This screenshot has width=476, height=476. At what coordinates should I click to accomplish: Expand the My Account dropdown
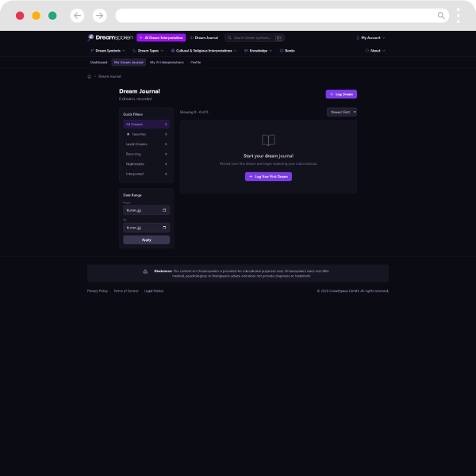371,37
